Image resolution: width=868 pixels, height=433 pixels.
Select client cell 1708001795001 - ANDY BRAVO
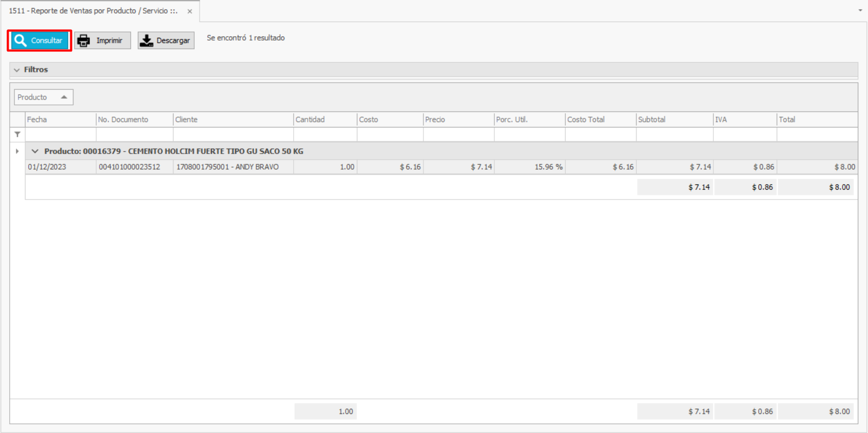click(233, 167)
